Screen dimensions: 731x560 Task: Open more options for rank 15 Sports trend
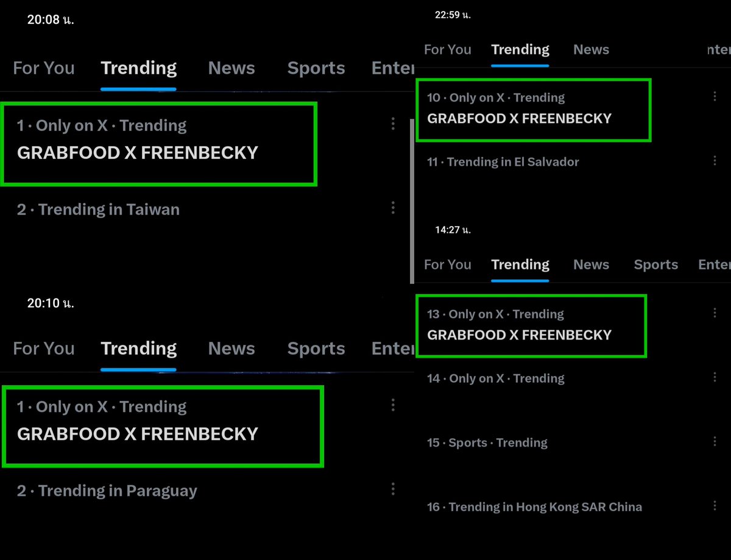(x=715, y=441)
